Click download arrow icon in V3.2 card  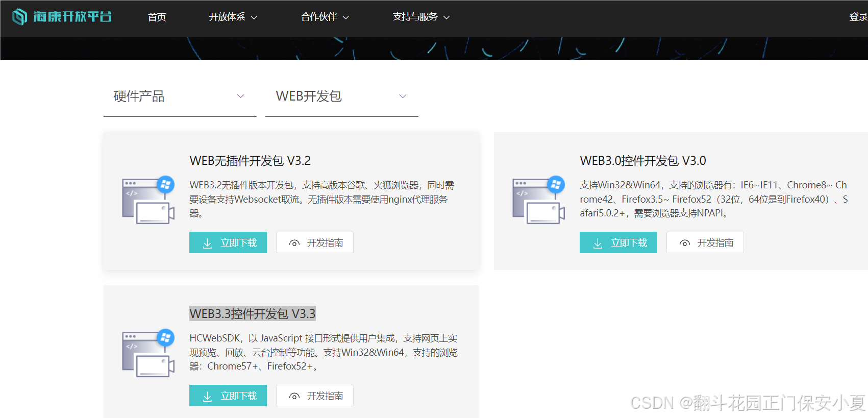point(207,243)
